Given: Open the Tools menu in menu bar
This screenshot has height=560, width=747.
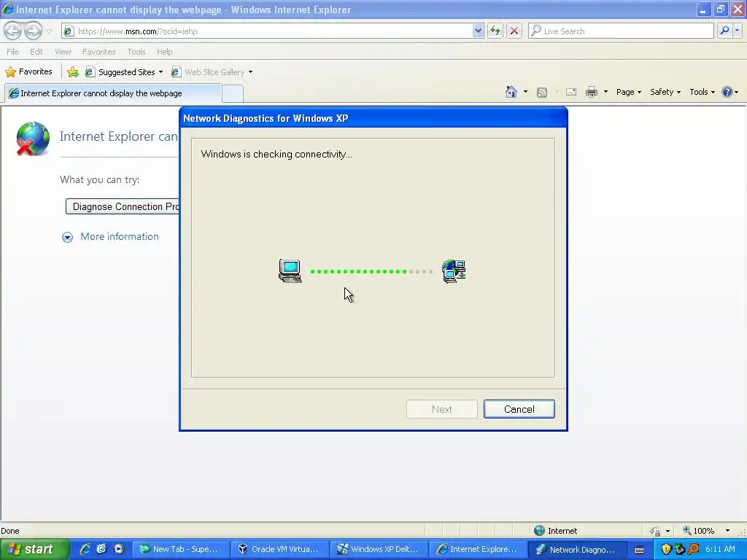Looking at the screenshot, I should tap(136, 52).
